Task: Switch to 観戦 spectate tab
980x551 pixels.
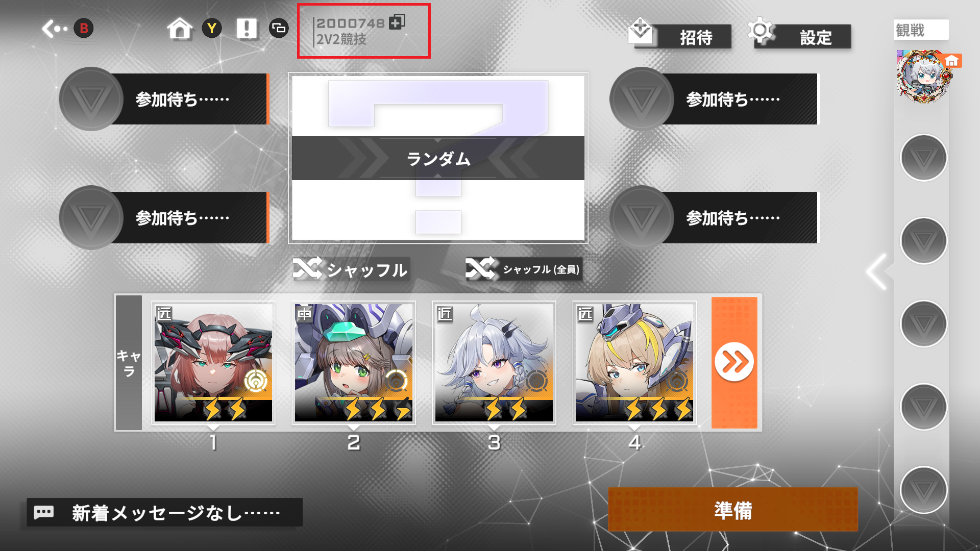Action: click(921, 30)
